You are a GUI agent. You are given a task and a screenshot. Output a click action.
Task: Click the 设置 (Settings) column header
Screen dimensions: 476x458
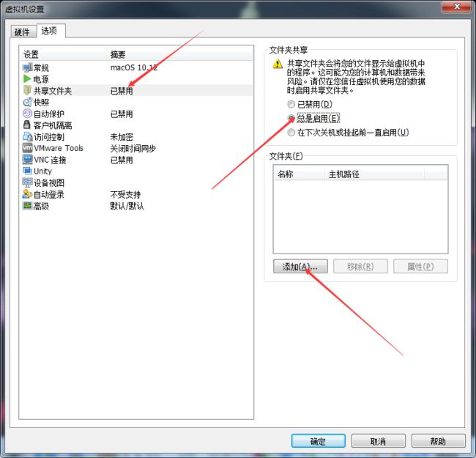tap(63, 54)
